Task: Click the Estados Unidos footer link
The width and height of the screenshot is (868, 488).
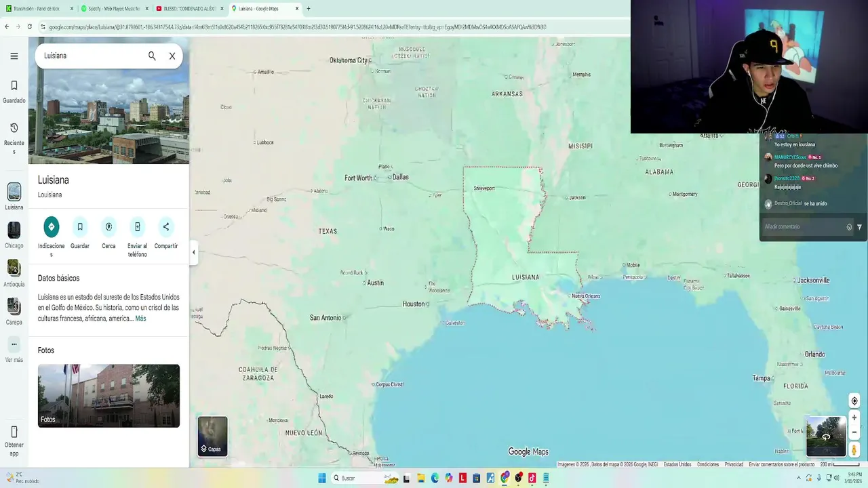Action: click(x=677, y=464)
